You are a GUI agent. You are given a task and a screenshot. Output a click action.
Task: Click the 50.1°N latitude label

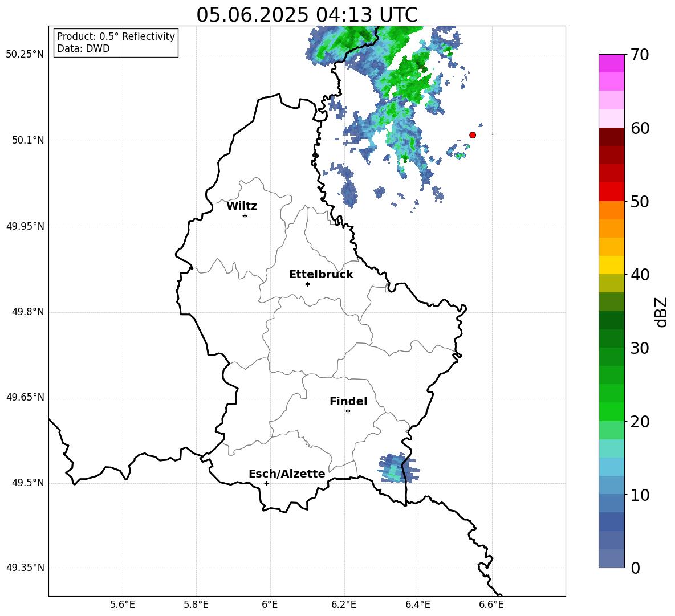[x=28, y=141]
